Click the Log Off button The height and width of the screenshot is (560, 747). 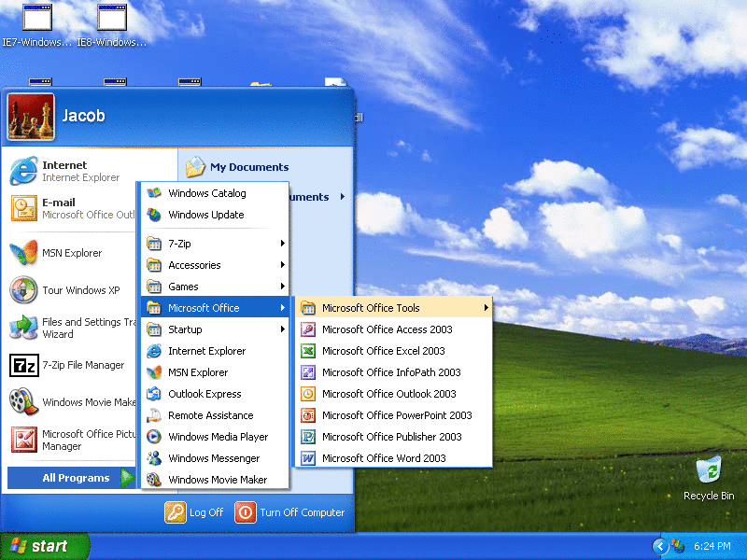tap(194, 512)
